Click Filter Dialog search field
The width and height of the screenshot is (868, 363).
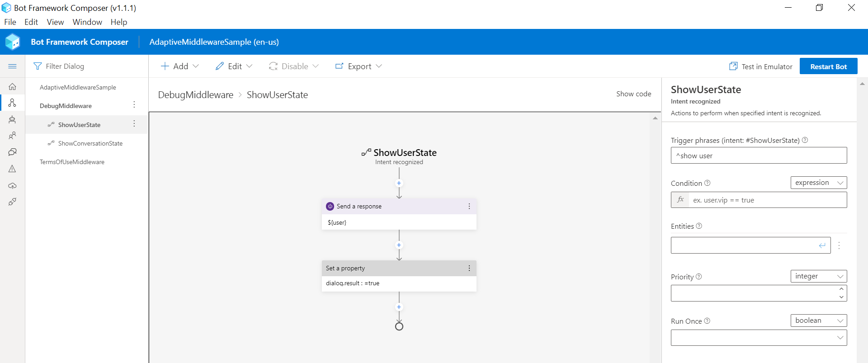click(86, 66)
